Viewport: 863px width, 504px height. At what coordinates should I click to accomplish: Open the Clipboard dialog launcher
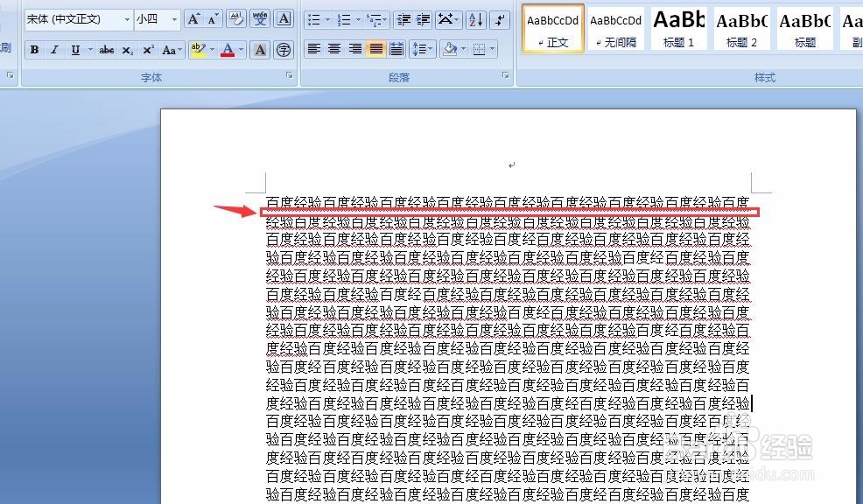(x=10, y=76)
